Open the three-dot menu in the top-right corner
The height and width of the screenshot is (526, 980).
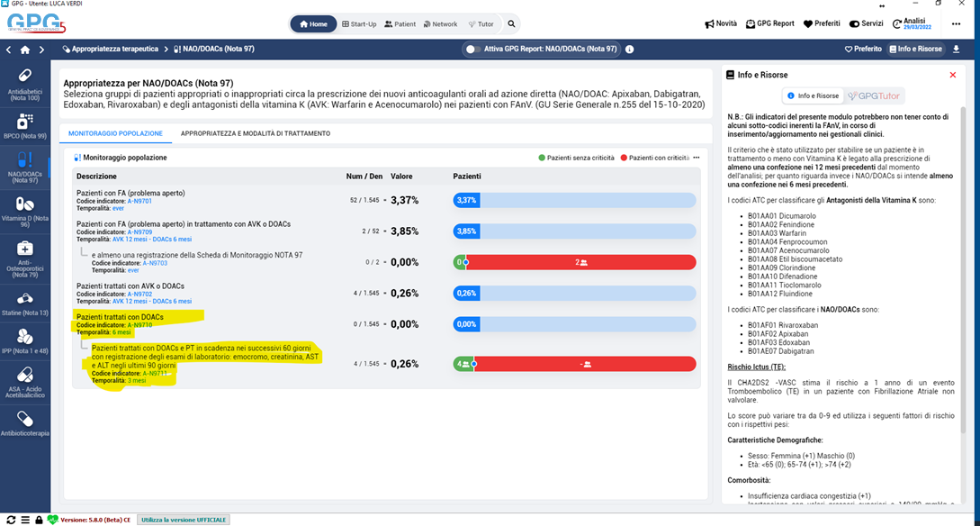point(956,24)
